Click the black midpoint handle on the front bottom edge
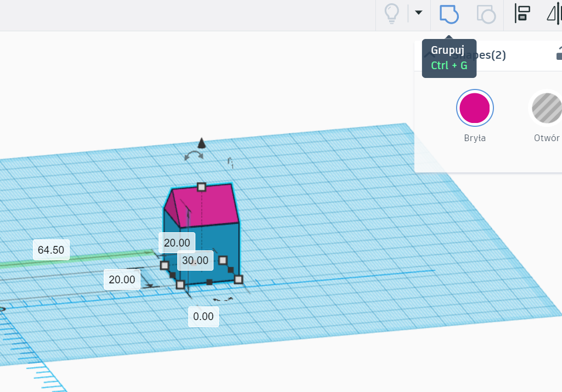 209,282
